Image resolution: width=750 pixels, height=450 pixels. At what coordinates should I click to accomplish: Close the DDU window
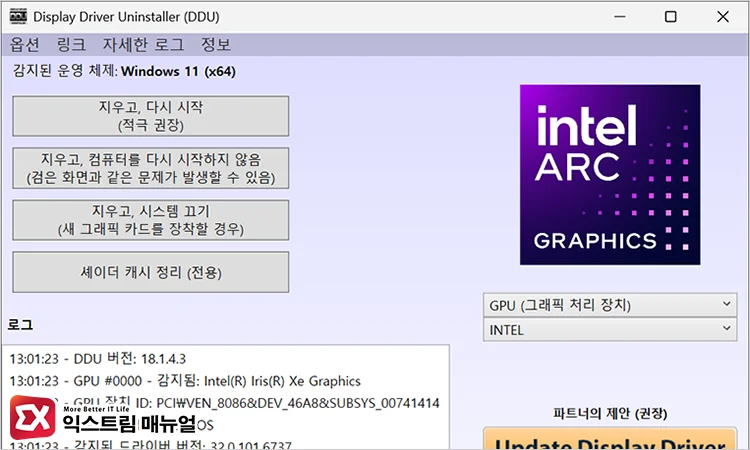(x=723, y=17)
